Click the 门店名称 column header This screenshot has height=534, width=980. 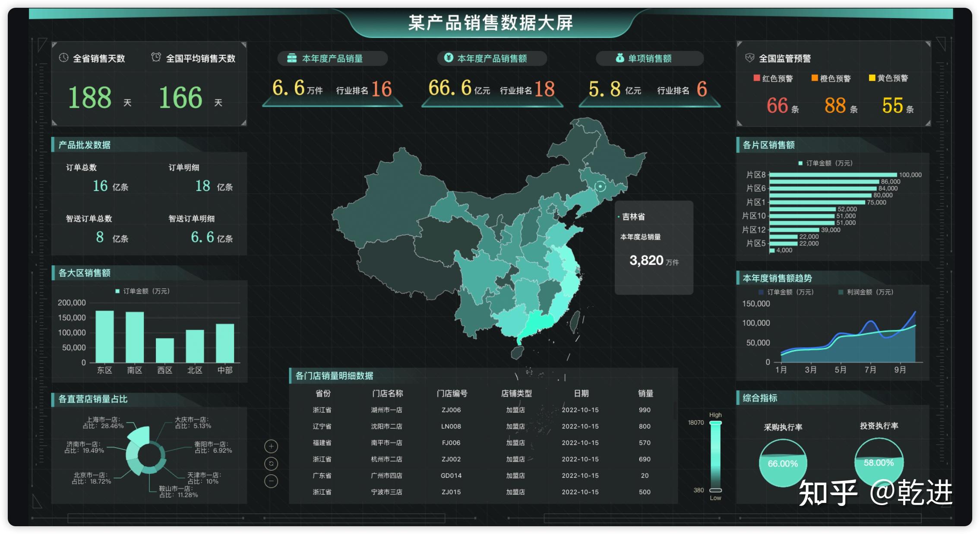click(387, 394)
